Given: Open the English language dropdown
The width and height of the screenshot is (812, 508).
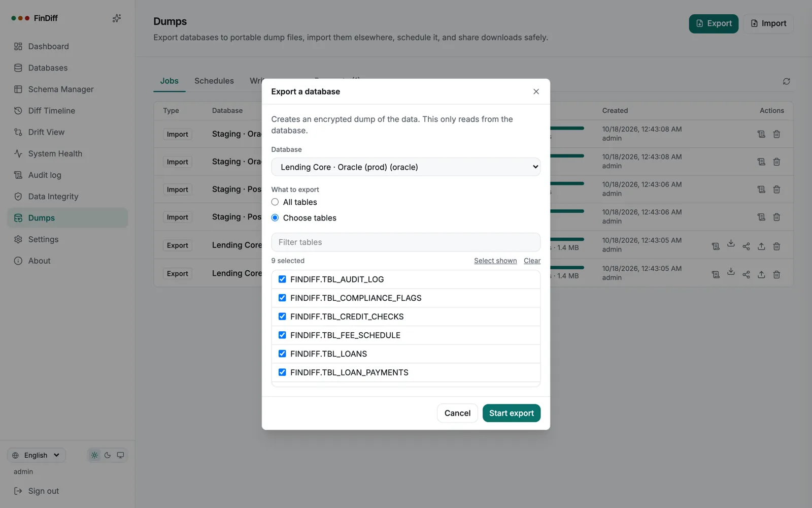Looking at the screenshot, I should (37, 455).
